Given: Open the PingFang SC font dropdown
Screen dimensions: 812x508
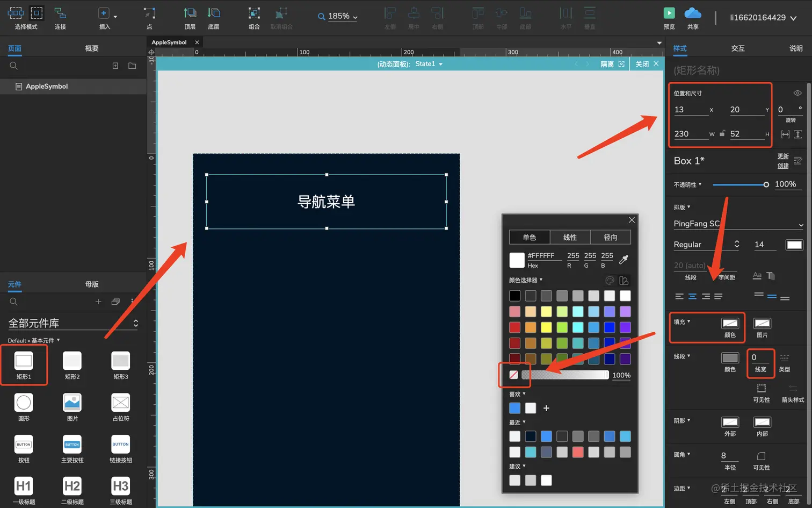Looking at the screenshot, I should (738, 224).
